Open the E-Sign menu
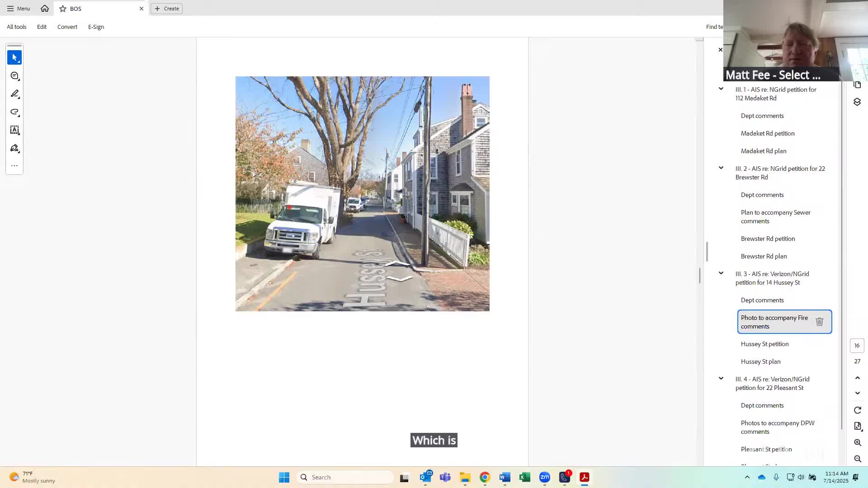The height and width of the screenshot is (488, 868). pyautogui.click(x=96, y=27)
